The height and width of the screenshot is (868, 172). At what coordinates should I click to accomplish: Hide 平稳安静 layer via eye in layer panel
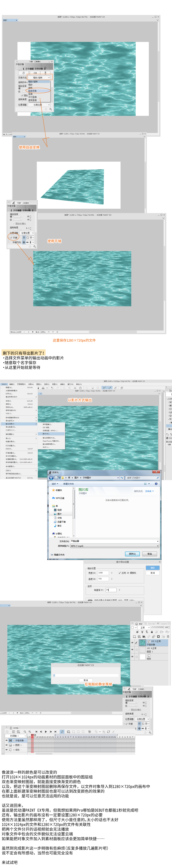132,643
